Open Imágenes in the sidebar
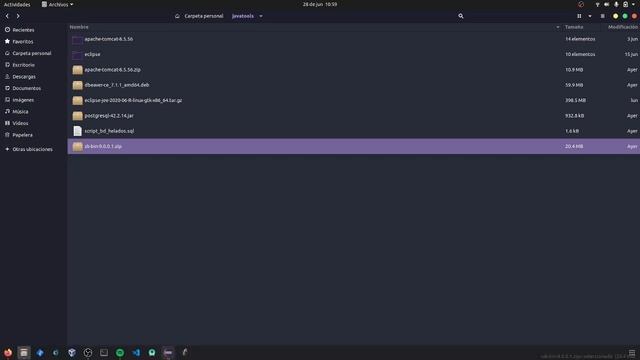This screenshot has height=360, width=640. (23, 100)
